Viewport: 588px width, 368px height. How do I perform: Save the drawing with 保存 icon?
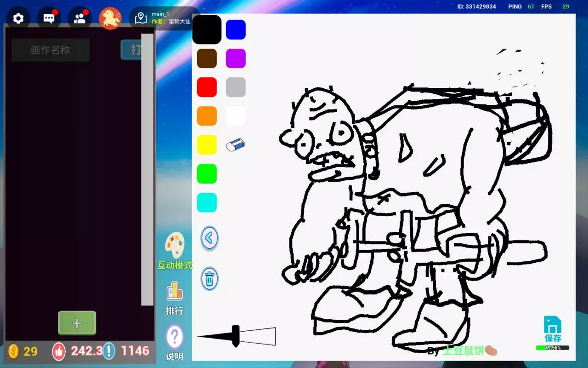(x=553, y=329)
